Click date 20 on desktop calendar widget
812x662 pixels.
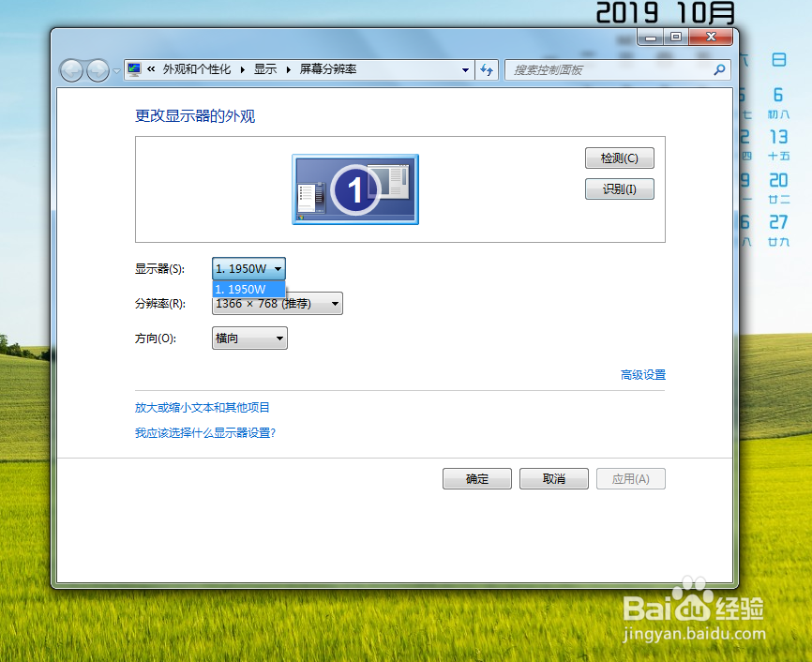click(778, 180)
